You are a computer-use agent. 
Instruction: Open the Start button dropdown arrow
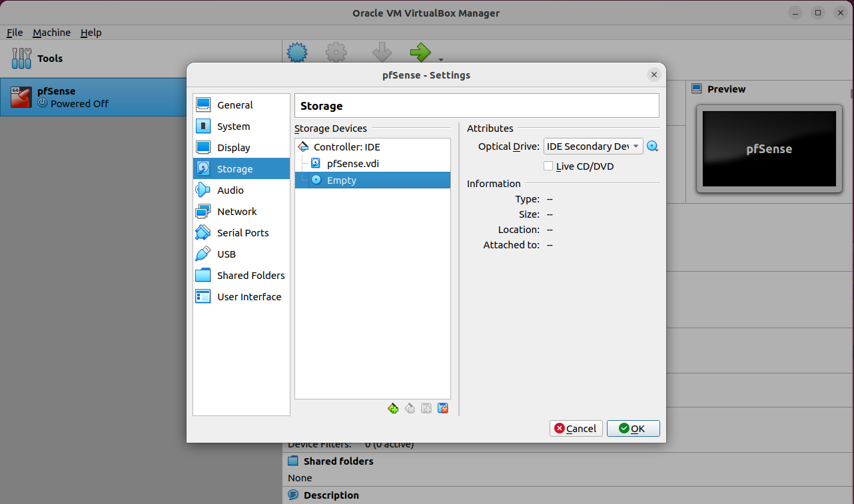(440, 59)
